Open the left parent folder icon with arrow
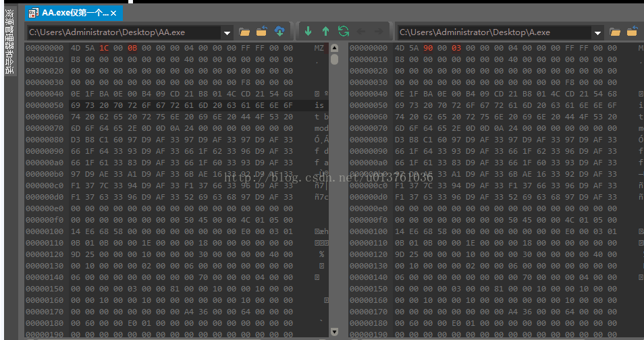The width and height of the screenshot is (644, 340). [x=262, y=32]
